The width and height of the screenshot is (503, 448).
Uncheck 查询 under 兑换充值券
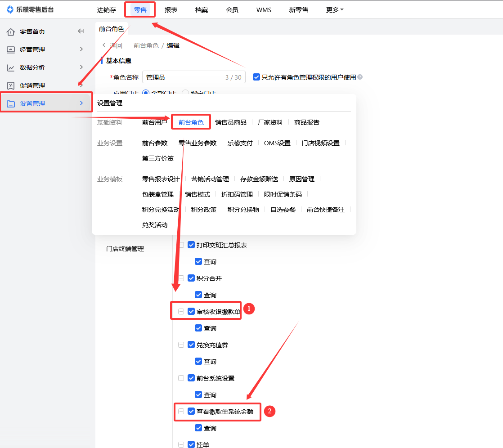pyautogui.click(x=198, y=362)
